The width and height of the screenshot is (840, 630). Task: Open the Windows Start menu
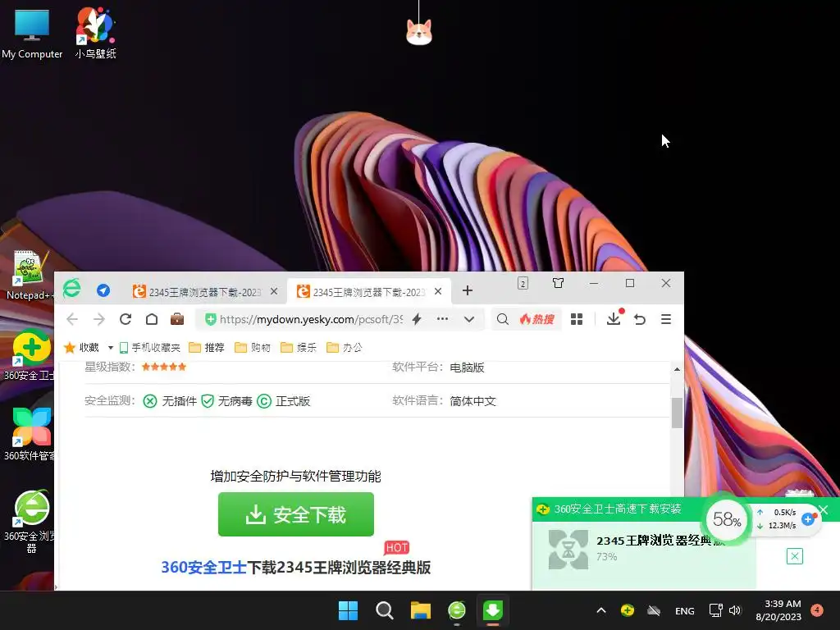pyautogui.click(x=348, y=610)
